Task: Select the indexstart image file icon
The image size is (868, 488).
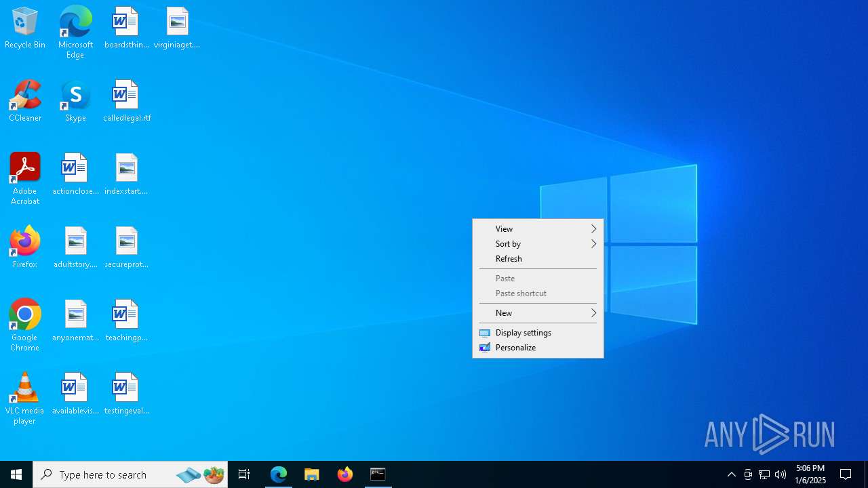Action: [126, 175]
